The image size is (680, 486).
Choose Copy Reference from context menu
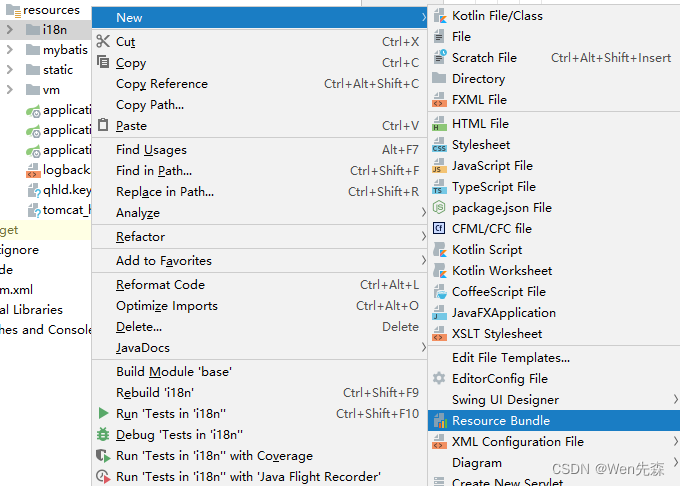[259, 84]
